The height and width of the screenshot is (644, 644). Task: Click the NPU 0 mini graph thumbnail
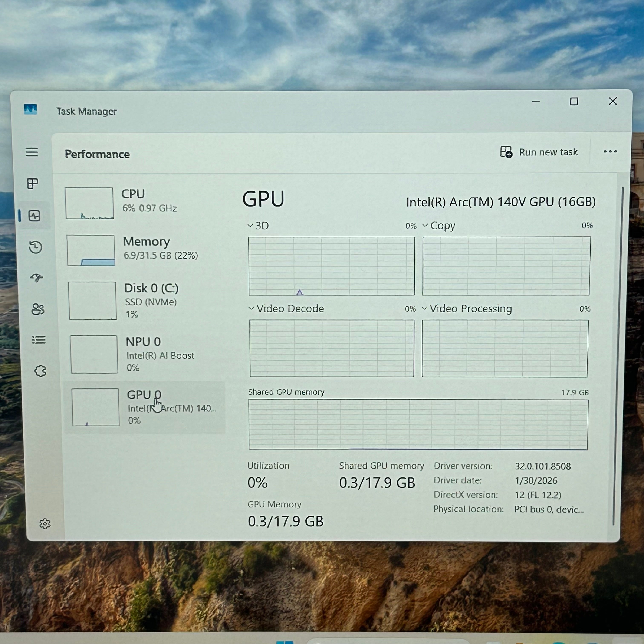pyautogui.click(x=94, y=354)
